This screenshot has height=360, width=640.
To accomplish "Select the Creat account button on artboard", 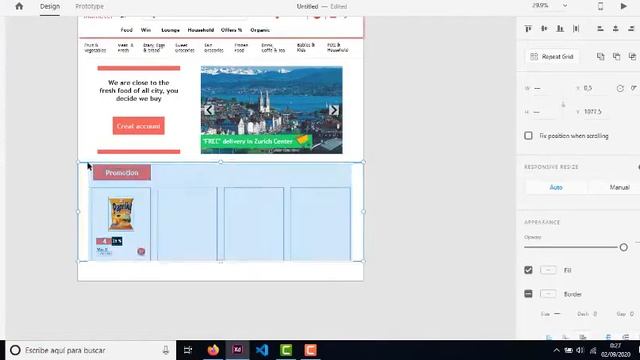I will (x=139, y=126).
